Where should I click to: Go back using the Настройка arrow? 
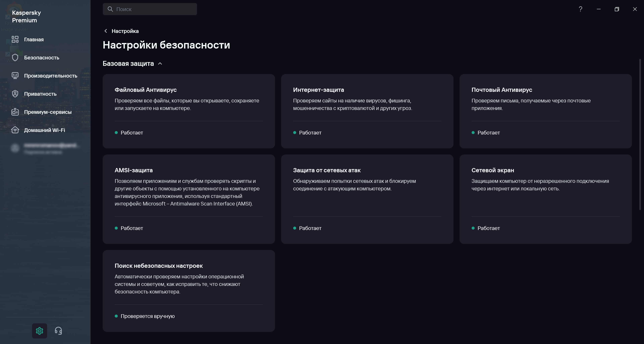point(106,31)
